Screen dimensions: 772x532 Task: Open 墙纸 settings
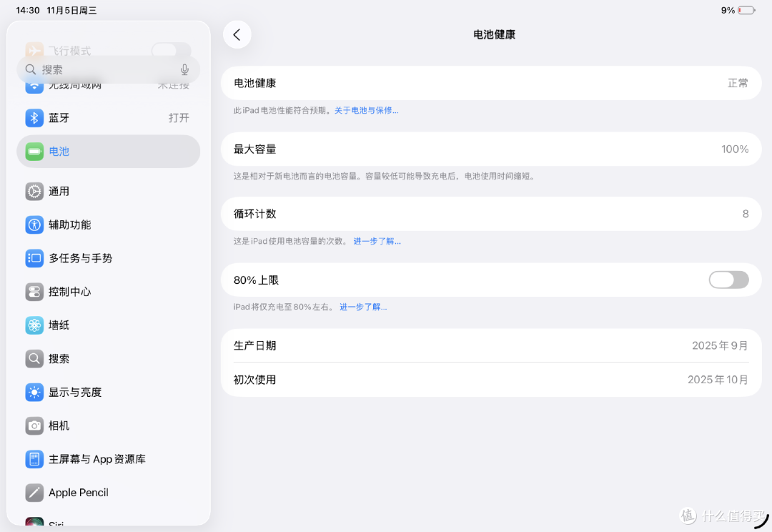109,325
